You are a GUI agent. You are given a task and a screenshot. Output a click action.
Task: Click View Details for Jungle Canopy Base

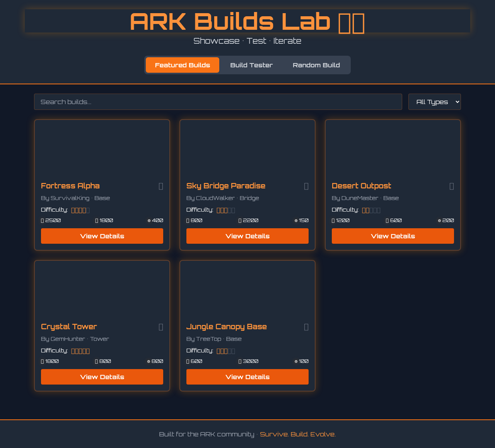coord(247,376)
